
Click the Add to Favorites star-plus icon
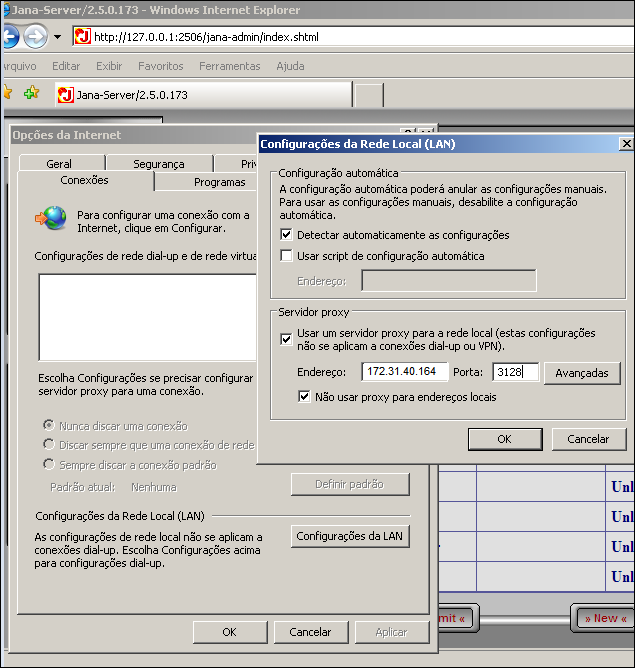[x=32, y=92]
